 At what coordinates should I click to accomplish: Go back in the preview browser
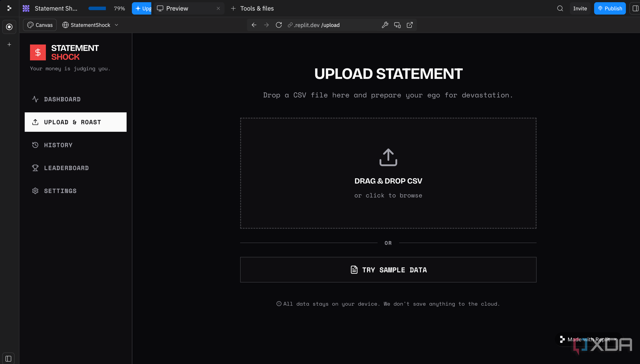click(254, 25)
